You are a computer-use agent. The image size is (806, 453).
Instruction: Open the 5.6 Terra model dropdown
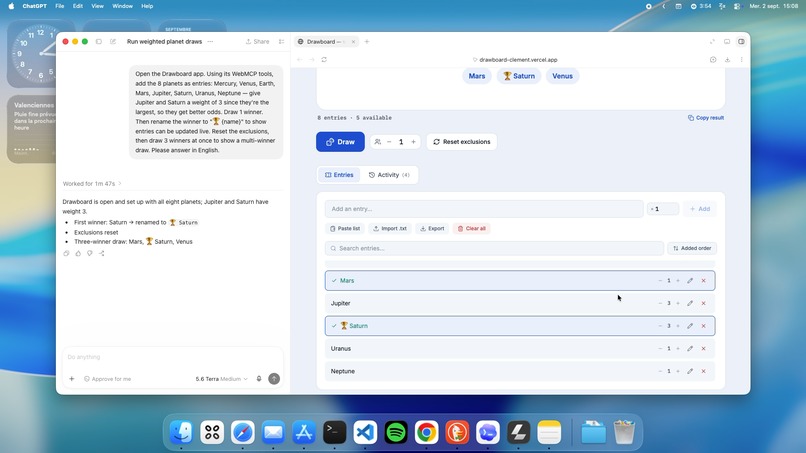point(222,379)
